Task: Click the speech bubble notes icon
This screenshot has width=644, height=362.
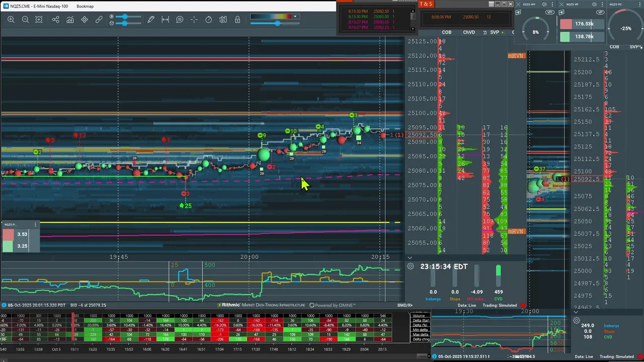Action: (x=180, y=20)
